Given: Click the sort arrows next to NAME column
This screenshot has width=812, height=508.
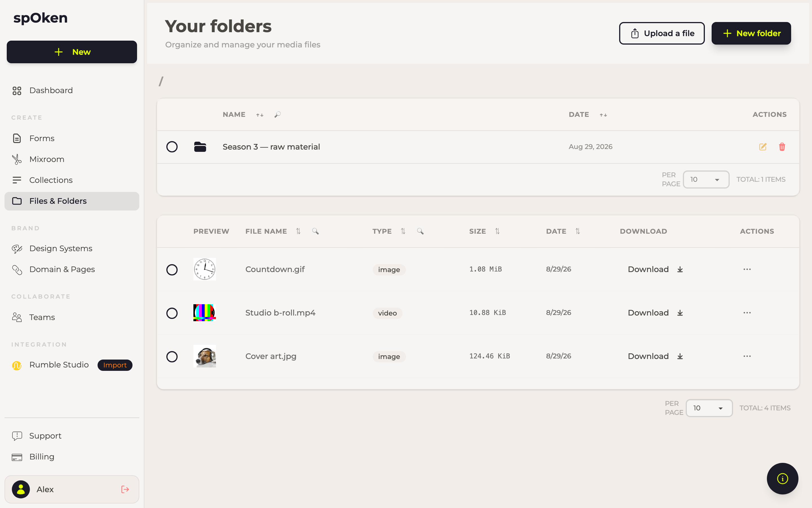Looking at the screenshot, I should pos(260,115).
